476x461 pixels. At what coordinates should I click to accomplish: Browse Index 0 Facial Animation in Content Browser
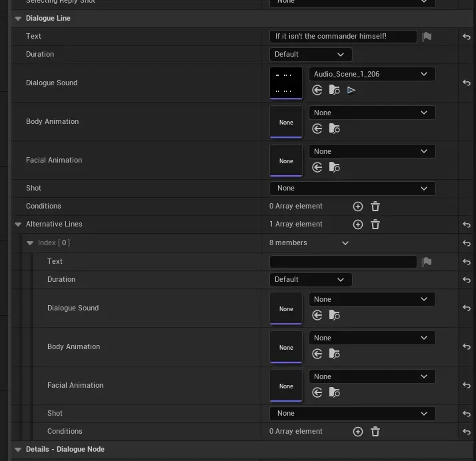point(334,392)
